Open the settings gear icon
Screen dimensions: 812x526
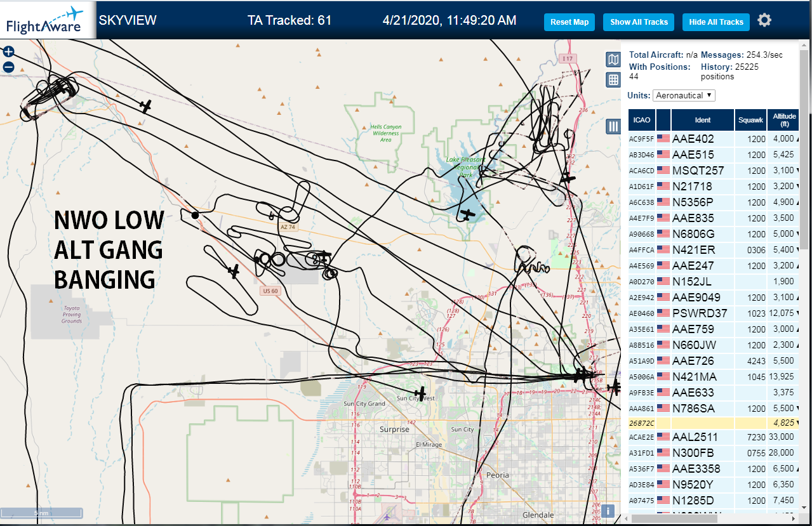click(764, 20)
